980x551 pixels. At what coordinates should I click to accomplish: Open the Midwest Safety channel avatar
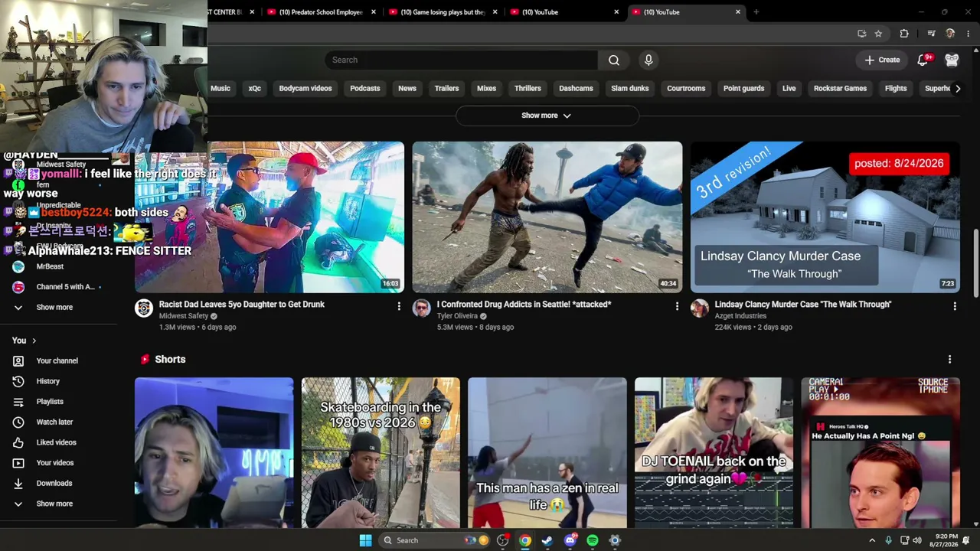144,308
